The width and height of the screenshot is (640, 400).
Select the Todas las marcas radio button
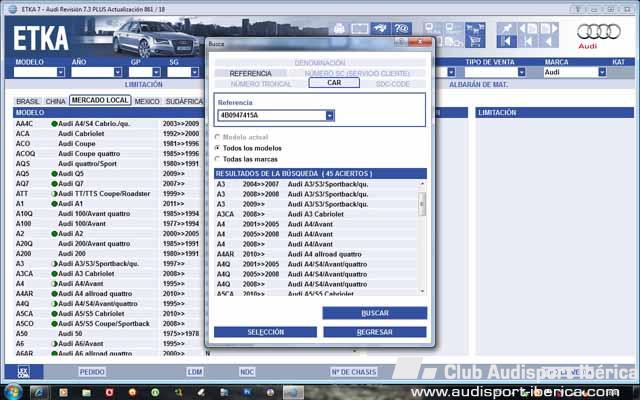[218, 159]
